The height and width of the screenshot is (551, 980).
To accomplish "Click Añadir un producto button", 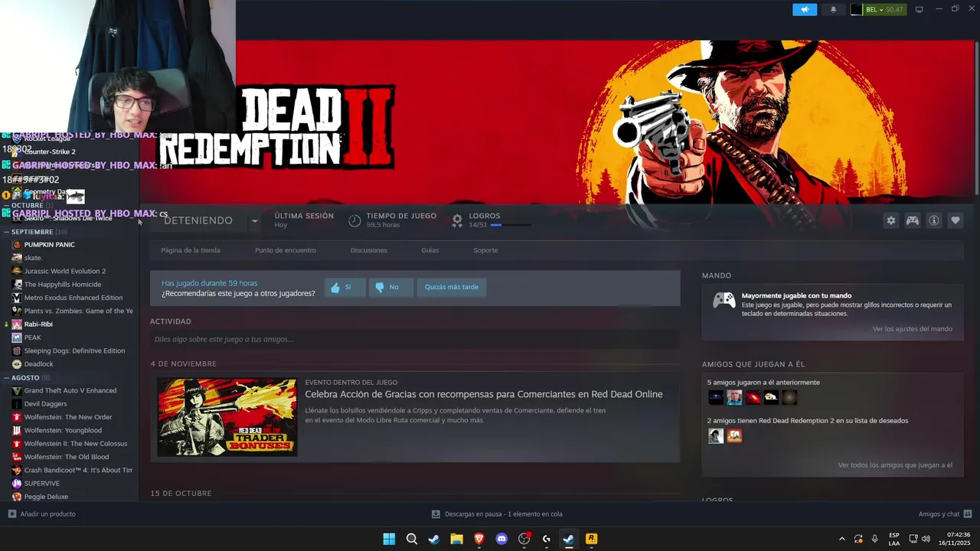I will [42, 514].
